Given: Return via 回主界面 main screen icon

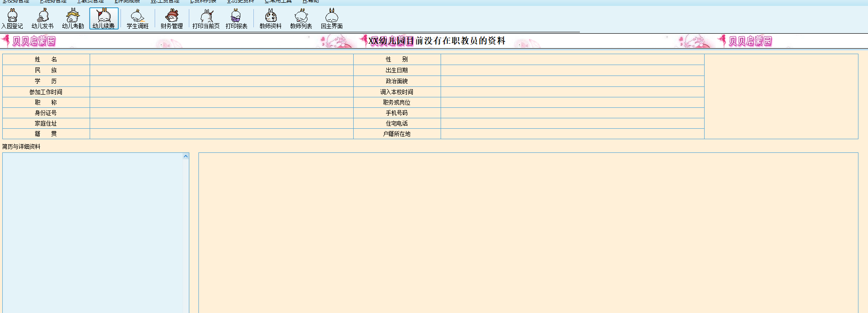Looking at the screenshot, I should pos(332,19).
